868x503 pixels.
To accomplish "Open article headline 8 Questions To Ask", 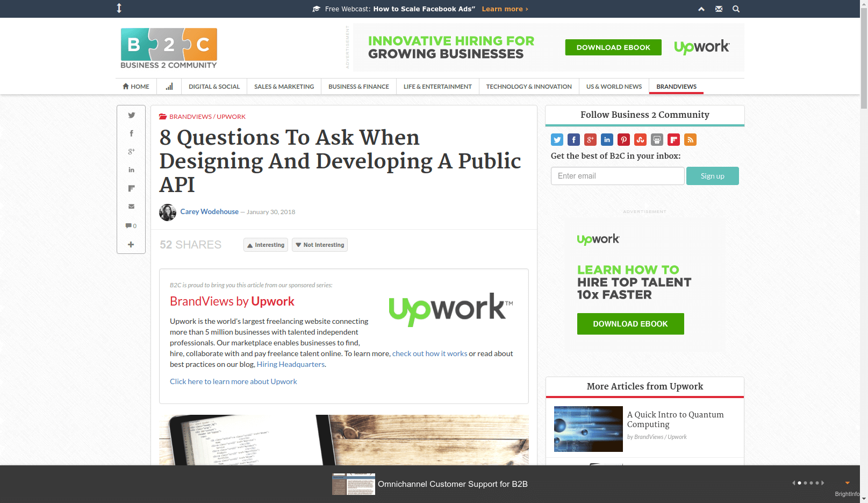I will point(340,161).
